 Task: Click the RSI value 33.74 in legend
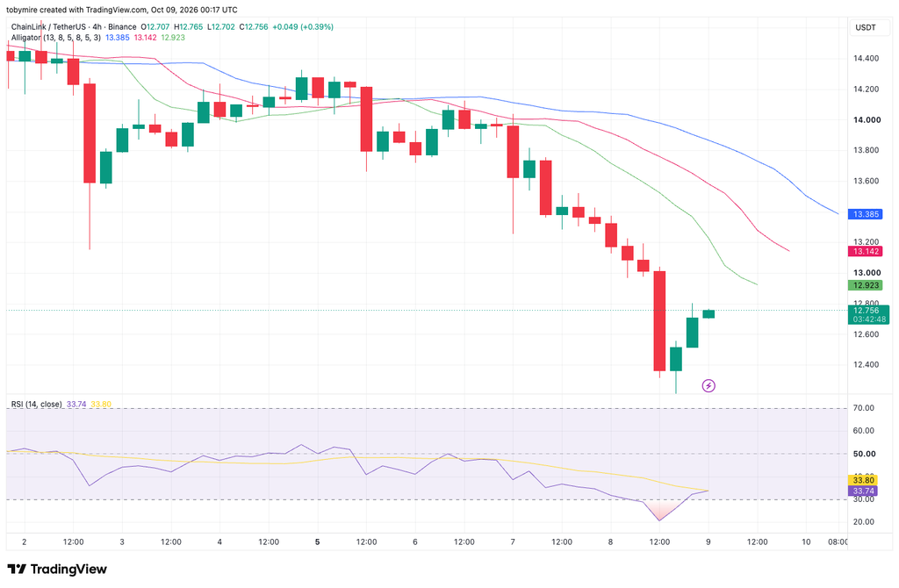76,404
